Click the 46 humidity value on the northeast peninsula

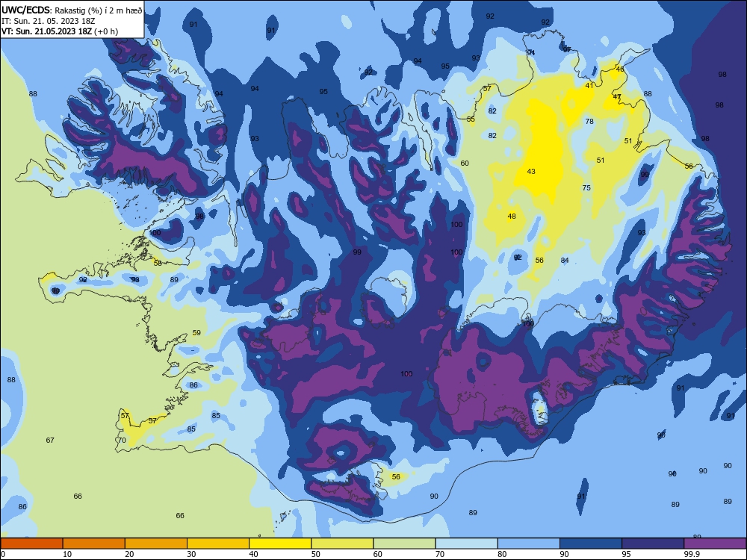pyautogui.click(x=620, y=69)
